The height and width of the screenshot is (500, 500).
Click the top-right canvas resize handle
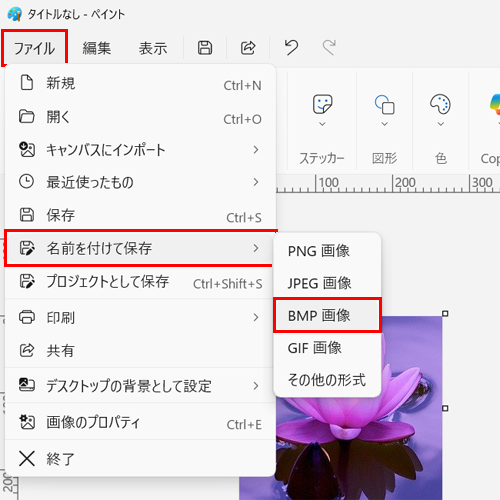coord(445,313)
